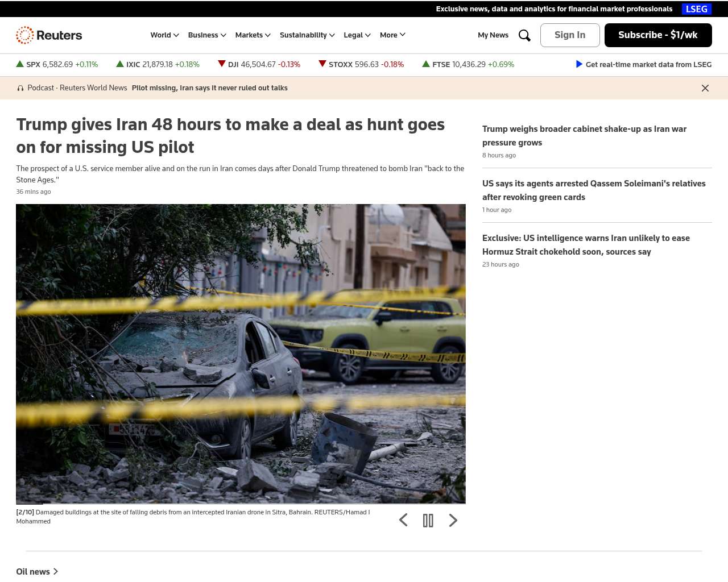Viewport: 728px width, 582px height.
Task: Open Trump cabinet shake-up article
Action: point(584,135)
